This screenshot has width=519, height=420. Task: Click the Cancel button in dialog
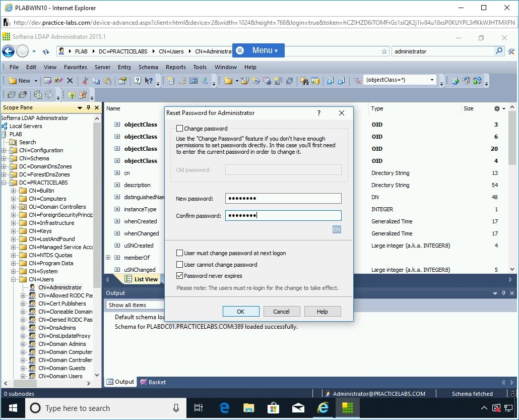(x=281, y=312)
